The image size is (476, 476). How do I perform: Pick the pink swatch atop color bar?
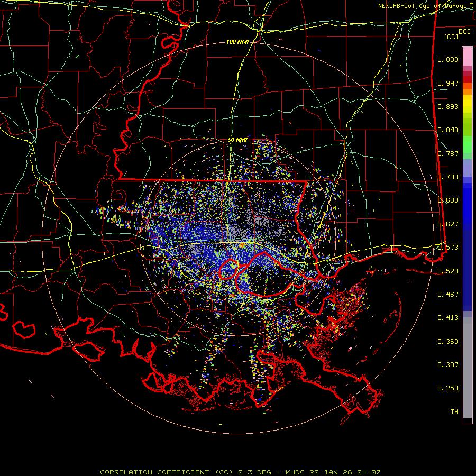pos(467,57)
